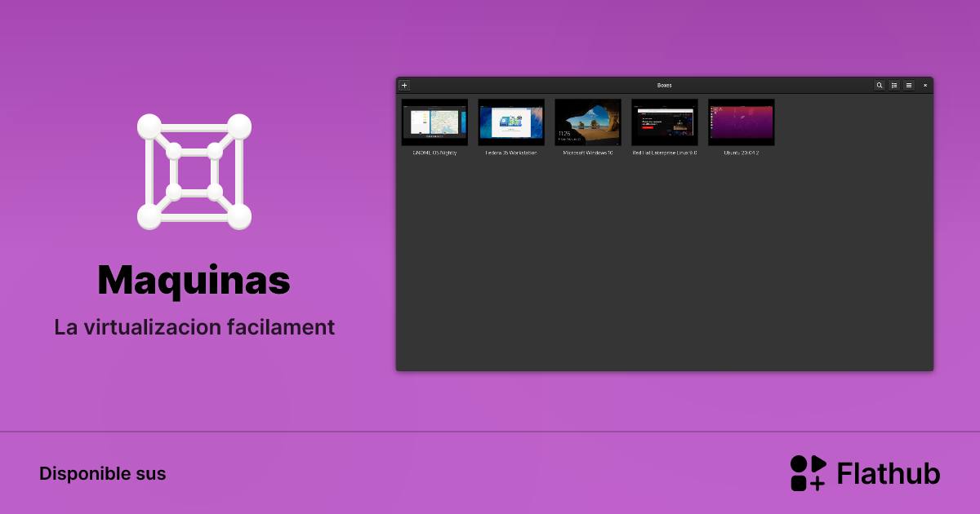
Task: Click the Boxes window title
Action: point(664,85)
